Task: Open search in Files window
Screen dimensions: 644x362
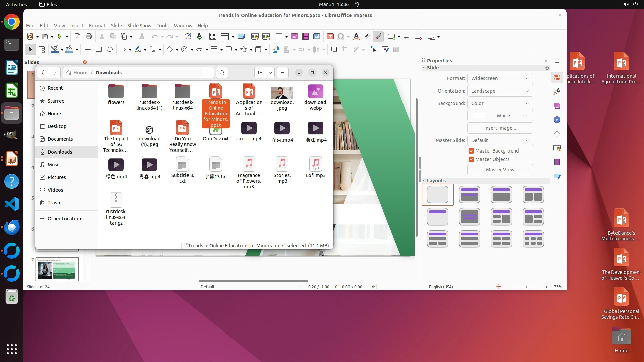Action: (x=222, y=73)
